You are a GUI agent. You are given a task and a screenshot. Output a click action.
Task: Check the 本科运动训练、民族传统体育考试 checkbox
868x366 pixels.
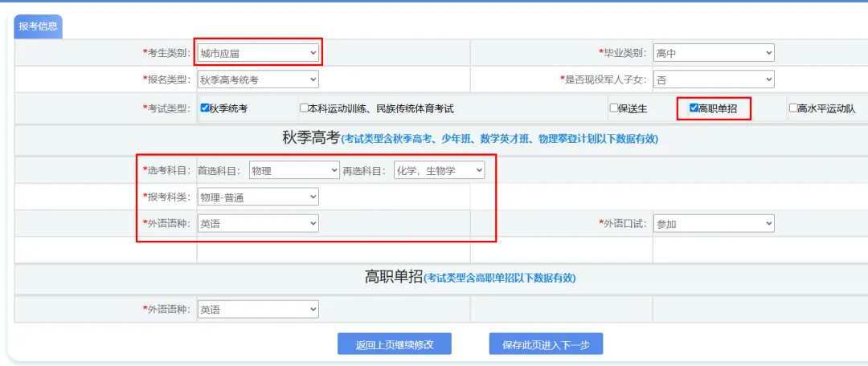coord(303,108)
